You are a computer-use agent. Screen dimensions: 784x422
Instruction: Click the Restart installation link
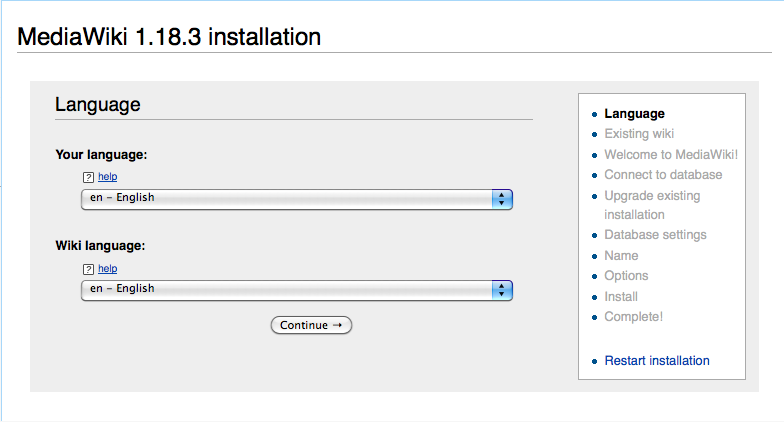657,361
